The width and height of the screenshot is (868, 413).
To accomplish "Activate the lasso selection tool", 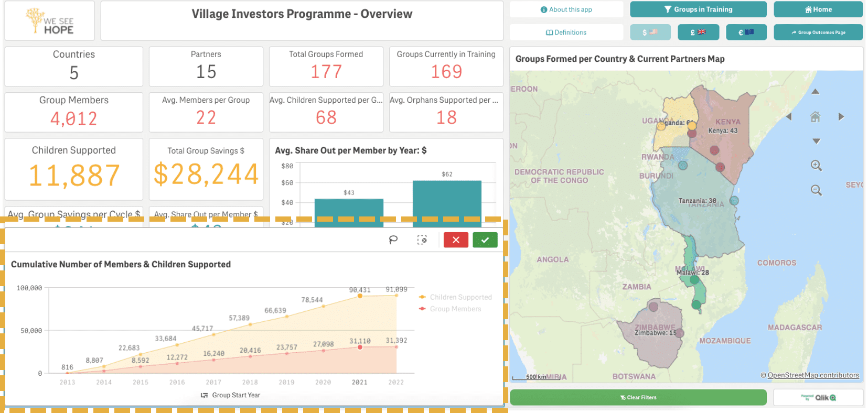I will coord(393,240).
